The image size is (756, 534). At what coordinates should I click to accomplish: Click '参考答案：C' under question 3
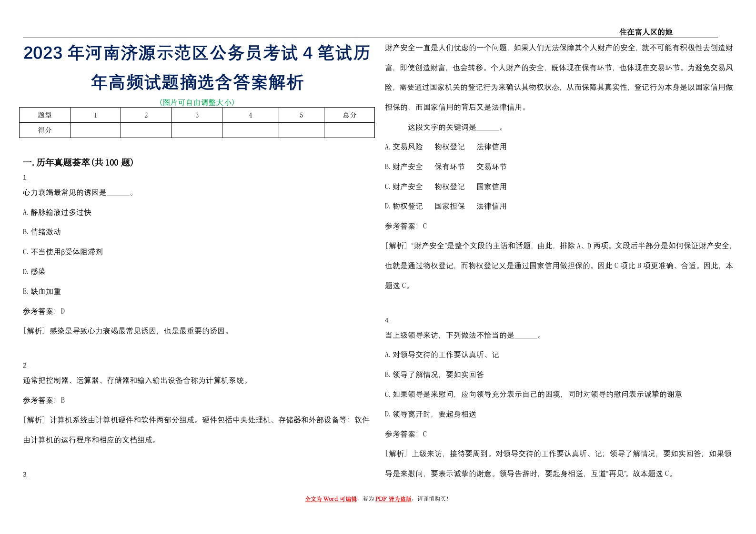pyautogui.click(x=406, y=226)
